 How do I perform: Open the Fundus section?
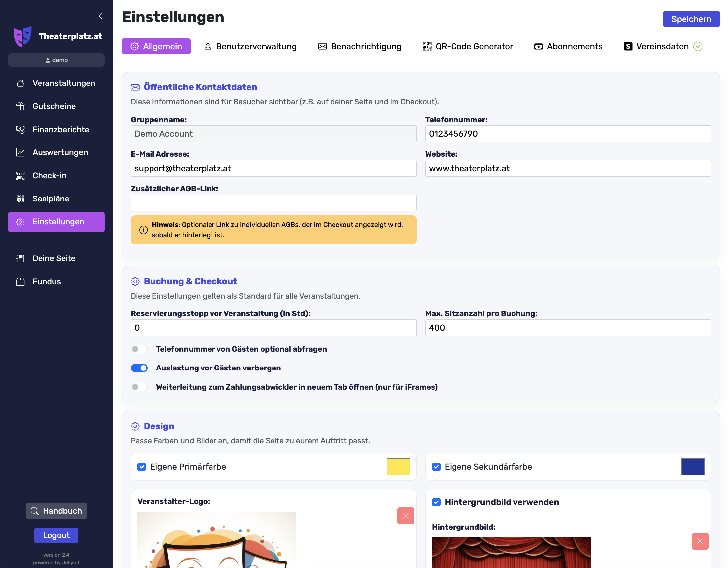(x=47, y=281)
